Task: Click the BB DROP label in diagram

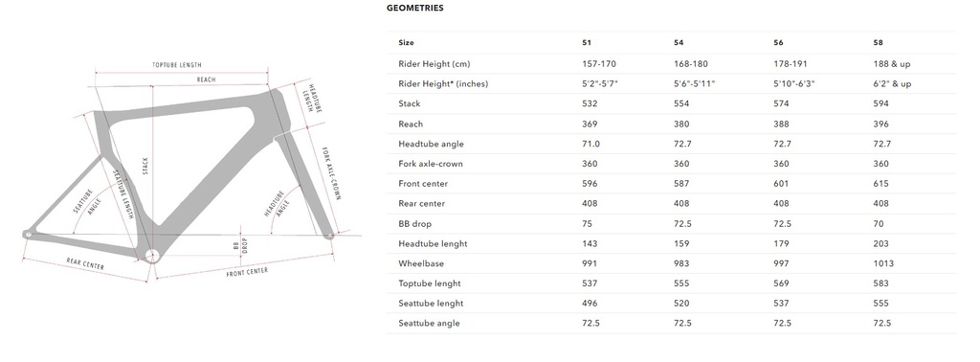Action: (x=240, y=244)
